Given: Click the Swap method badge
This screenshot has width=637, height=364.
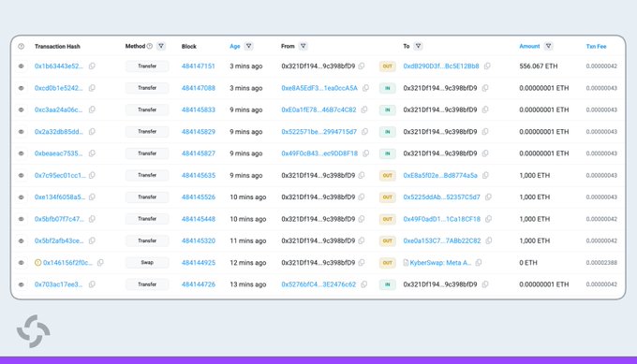Looking at the screenshot, I should pos(147,263).
